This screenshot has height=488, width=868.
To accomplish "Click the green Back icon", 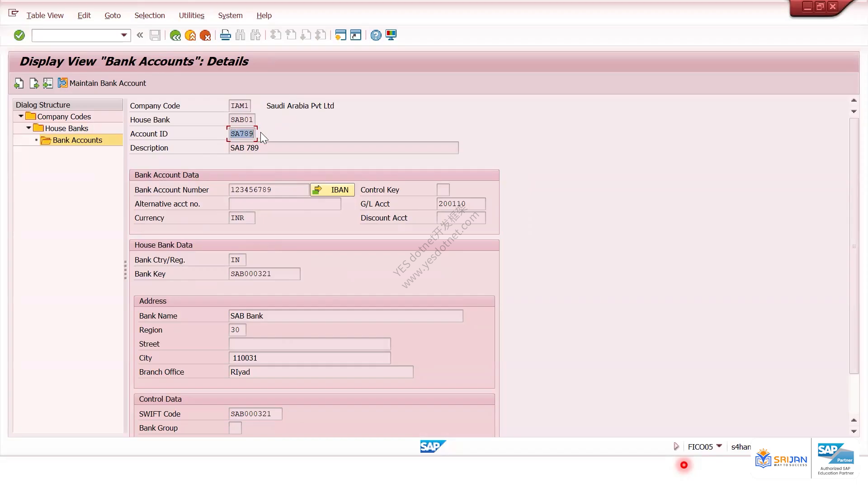I will point(175,35).
